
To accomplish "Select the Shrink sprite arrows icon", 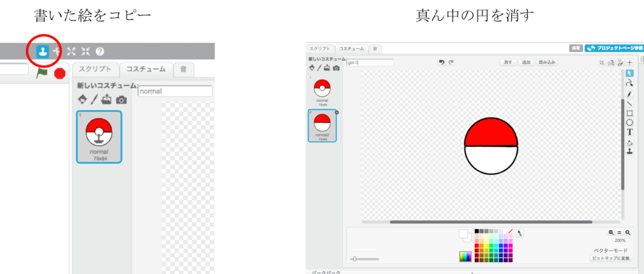I will coord(86,52).
